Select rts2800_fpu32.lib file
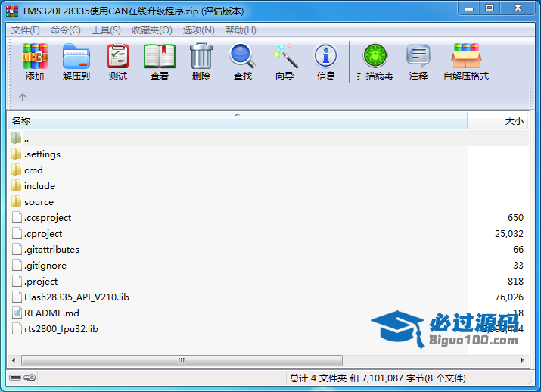The width and height of the screenshot is (541, 392). tap(61, 329)
